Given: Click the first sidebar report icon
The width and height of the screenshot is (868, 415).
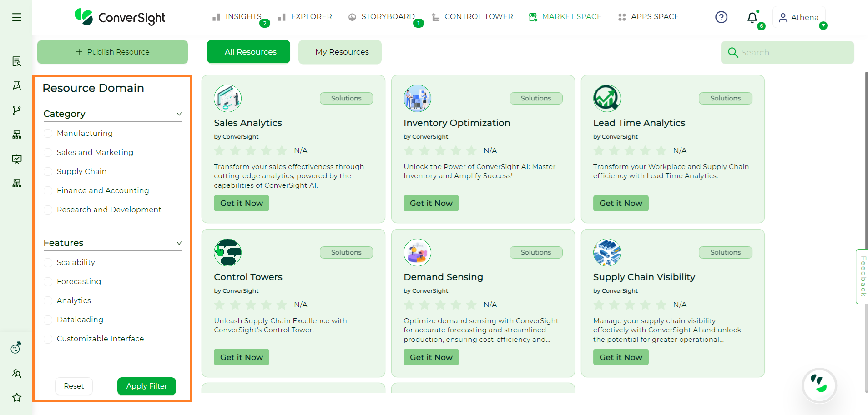Looking at the screenshot, I should (x=17, y=61).
